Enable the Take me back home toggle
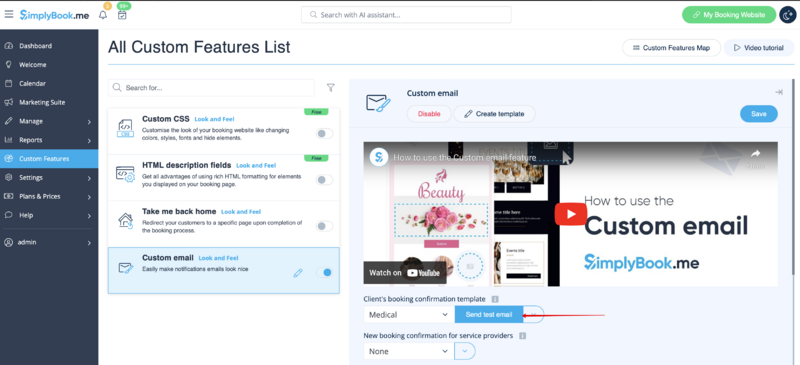Viewport: 800px width, 365px height. pyautogui.click(x=324, y=226)
